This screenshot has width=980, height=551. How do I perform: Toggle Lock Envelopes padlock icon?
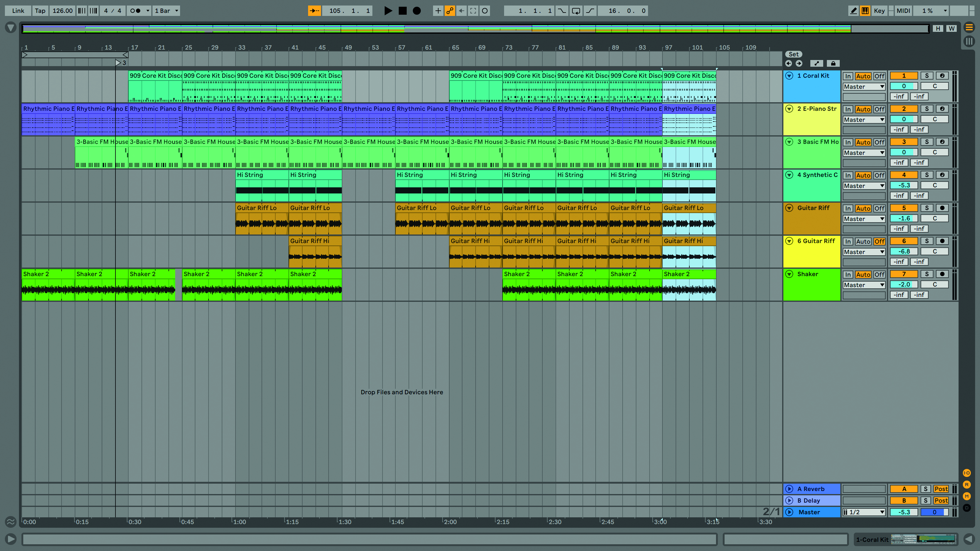[833, 63]
